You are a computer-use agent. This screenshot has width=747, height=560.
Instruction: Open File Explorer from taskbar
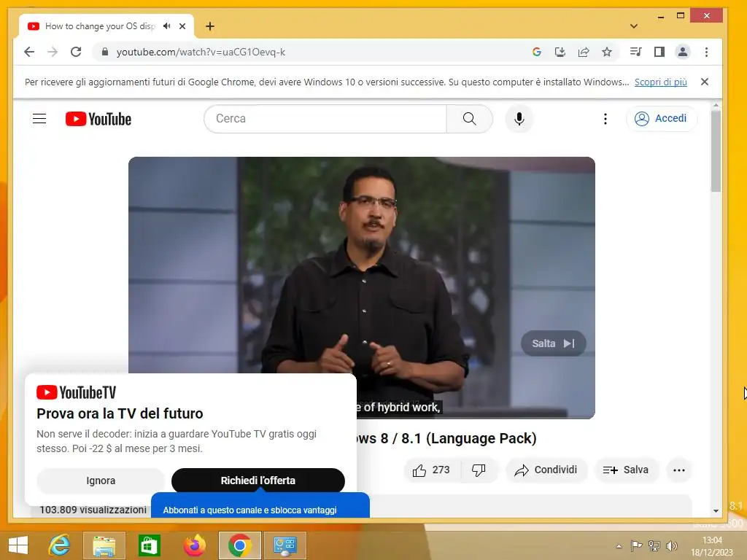point(104,545)
